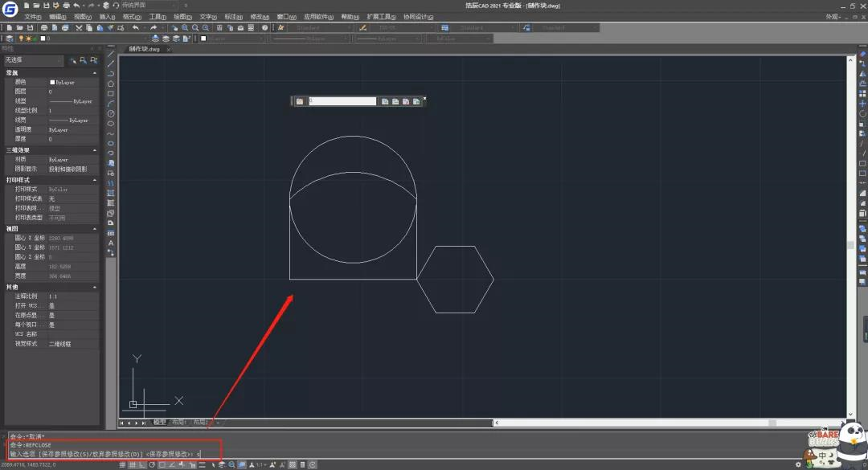This screenshot has width=868, height=470.
Task: Switch to the '布局1' layout tab
Action: (x=178, y=423)
